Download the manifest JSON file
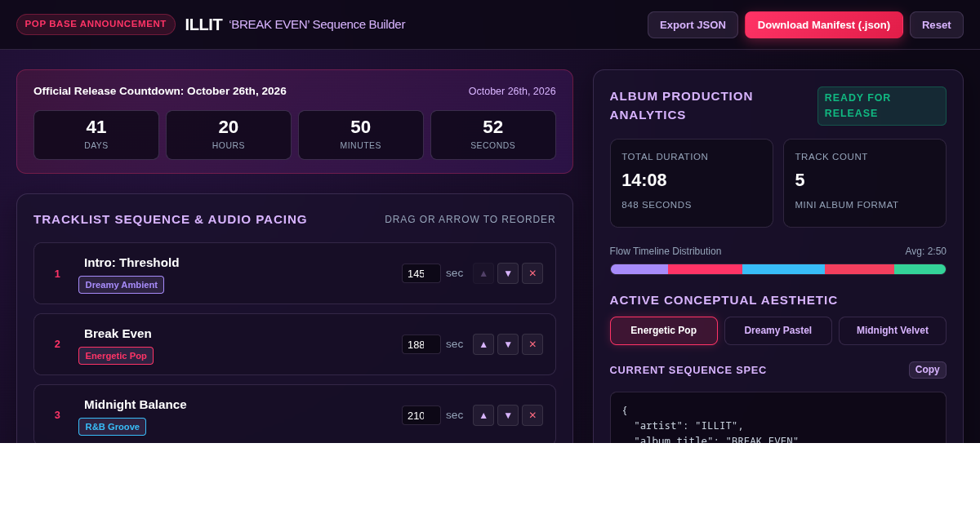 click(x=824, y=24)
